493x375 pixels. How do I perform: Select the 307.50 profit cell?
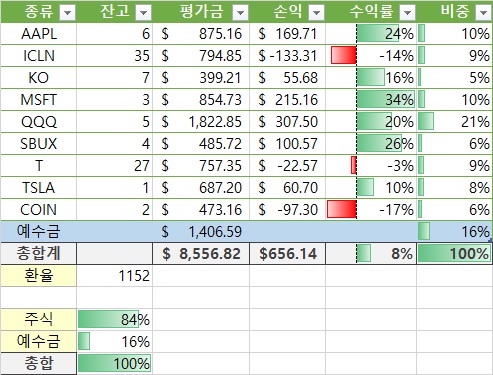point(288,122)
